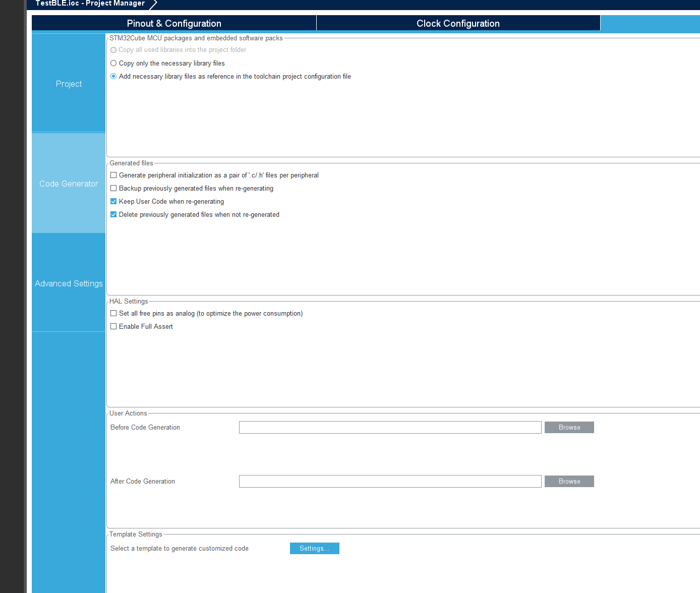Click the After Code Generation input field

click(390, 481)
